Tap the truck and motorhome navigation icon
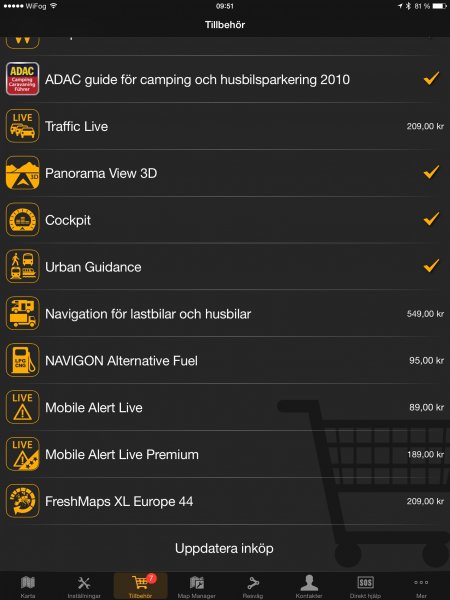450x600 pixels. [23, 313]
